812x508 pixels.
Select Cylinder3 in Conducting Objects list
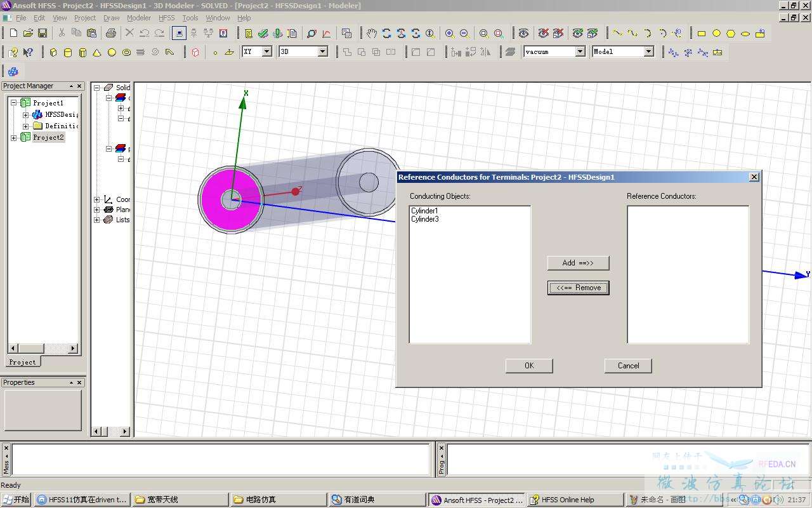click(424, 219)
